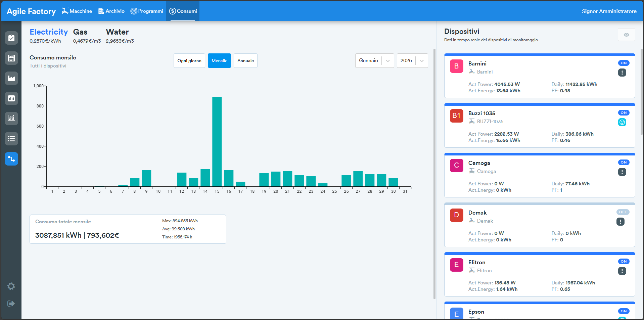This screenshot has height=320, width=644.
Task: Click the machine icon beside Elitron subtitle
Action: coord(472,270)
